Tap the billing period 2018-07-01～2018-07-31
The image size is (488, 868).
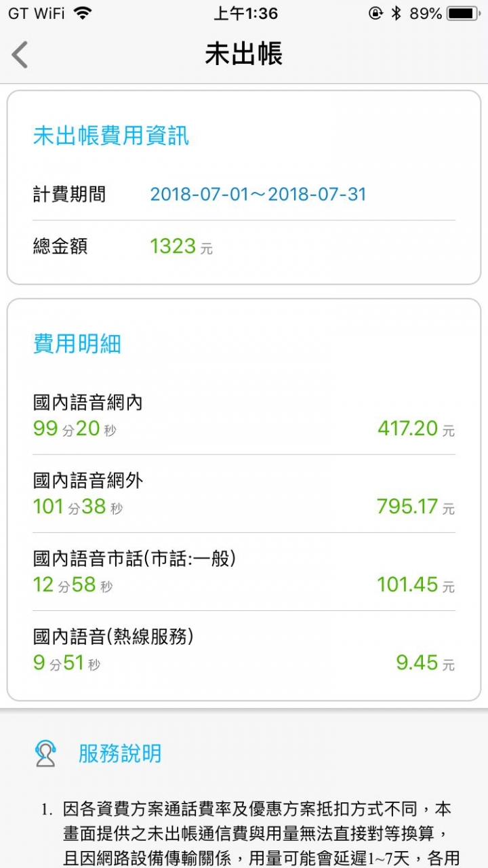click(258, 195)
